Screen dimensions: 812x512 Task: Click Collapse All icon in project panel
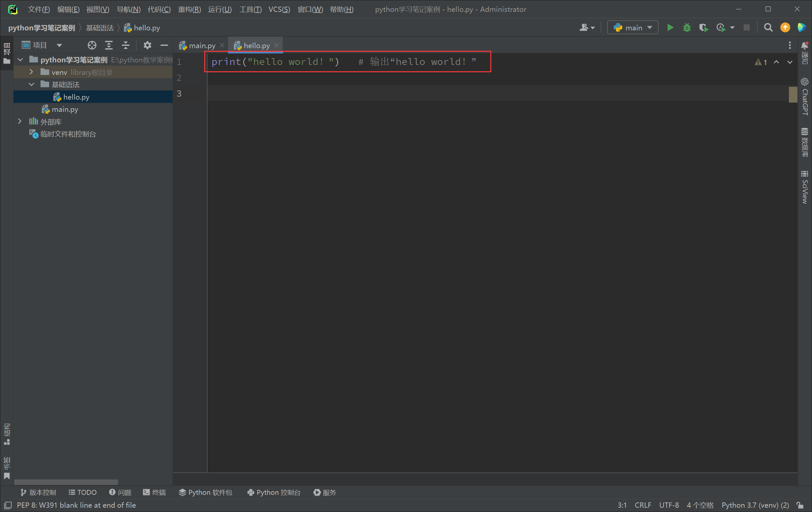[x=125, y=45]
